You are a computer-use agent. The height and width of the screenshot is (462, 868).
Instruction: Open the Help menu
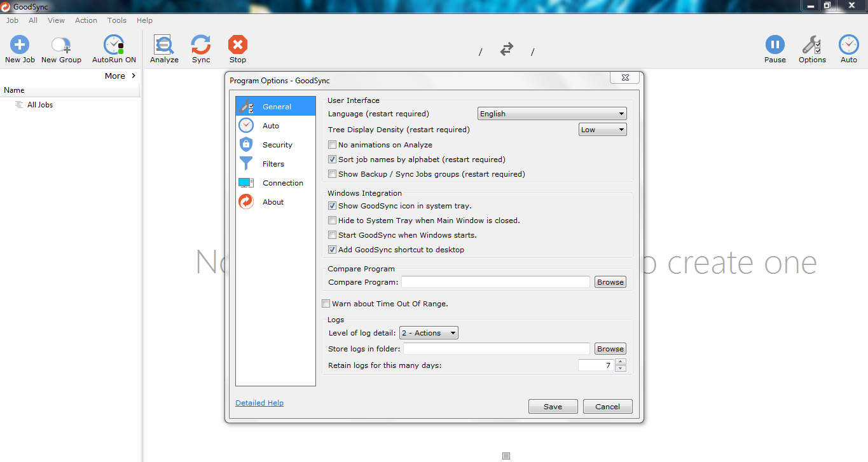pos(144,20)
